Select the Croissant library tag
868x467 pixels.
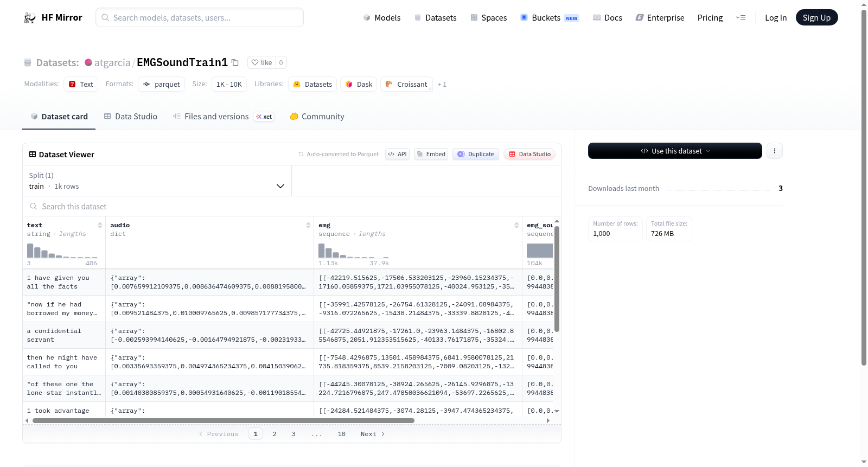(406, 84)
